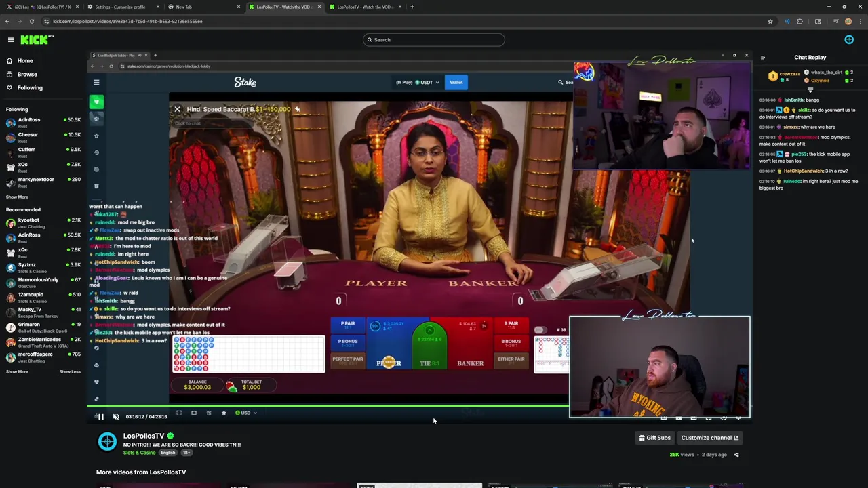This screenshot has height=488, width=868.
Task: Click the Kick search field
Action: [x=434, y=39]
